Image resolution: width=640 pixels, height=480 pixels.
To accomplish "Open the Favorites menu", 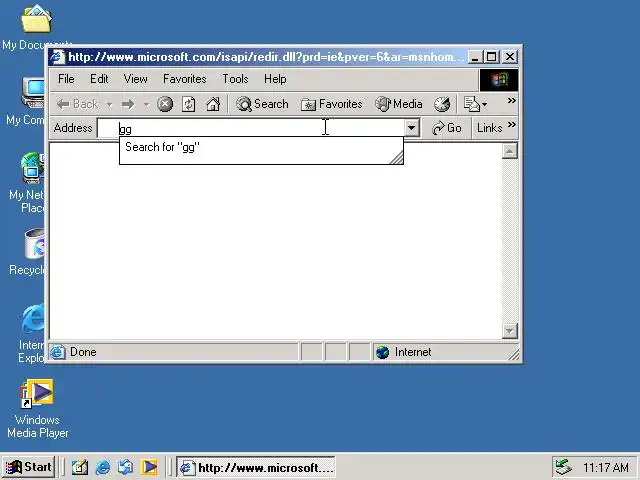I will point(184,79).
